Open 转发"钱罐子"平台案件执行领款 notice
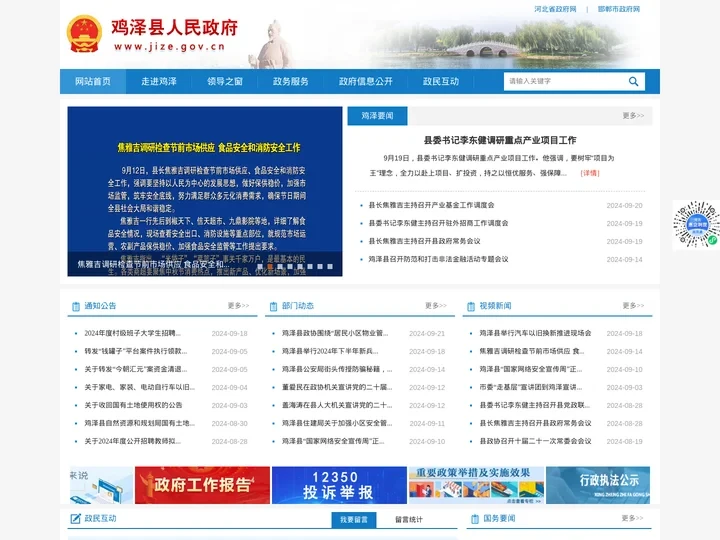The height and width of the screenshot is (540, 720). click(135, 351)
